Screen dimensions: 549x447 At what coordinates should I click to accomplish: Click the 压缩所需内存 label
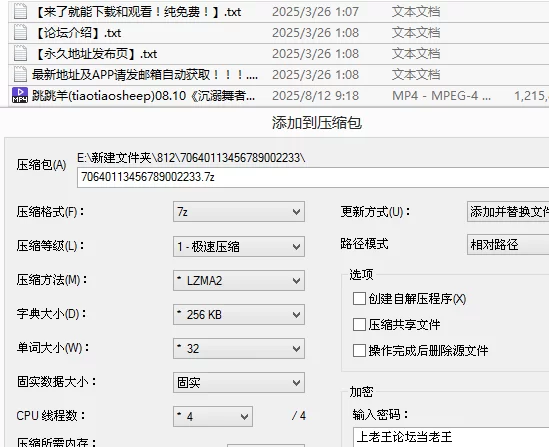tap(57, 442)
